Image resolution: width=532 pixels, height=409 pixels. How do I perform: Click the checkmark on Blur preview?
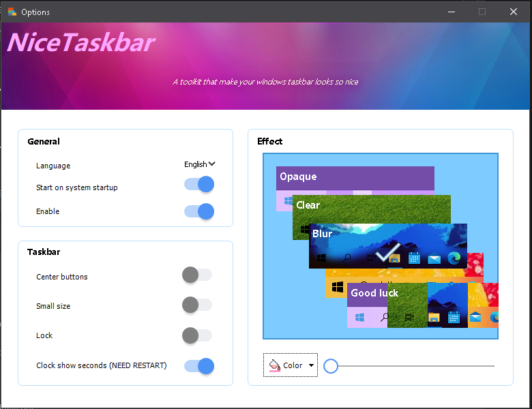[x=388, y=252]
